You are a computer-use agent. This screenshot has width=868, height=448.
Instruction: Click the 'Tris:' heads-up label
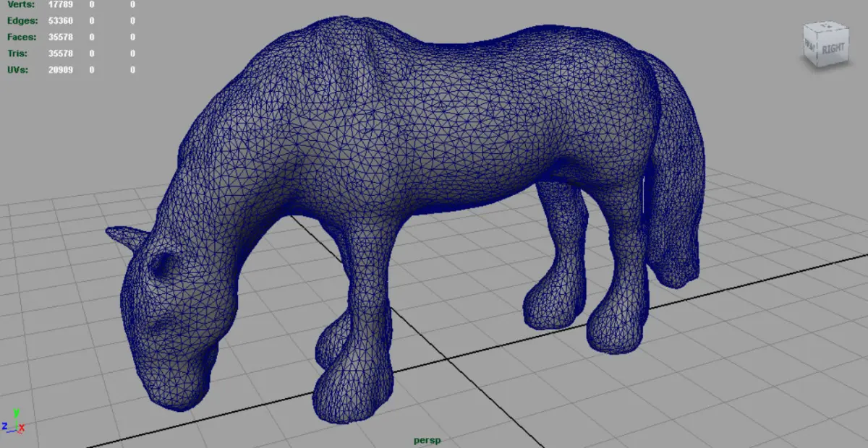pos(19,53)
